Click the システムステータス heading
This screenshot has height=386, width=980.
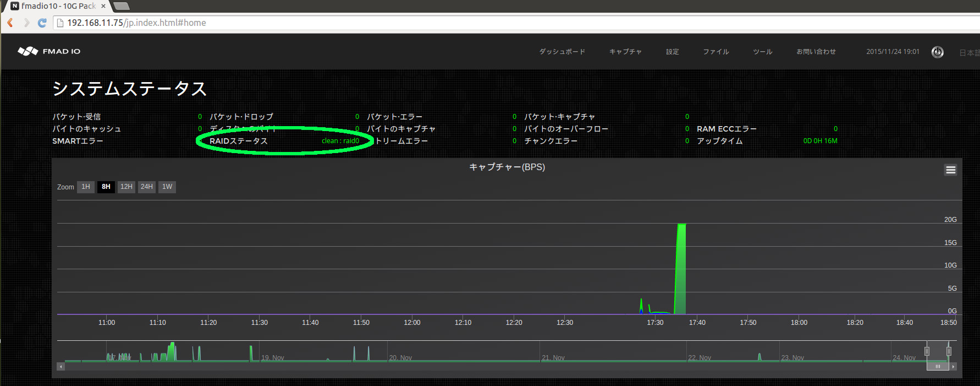pos(129,89)
